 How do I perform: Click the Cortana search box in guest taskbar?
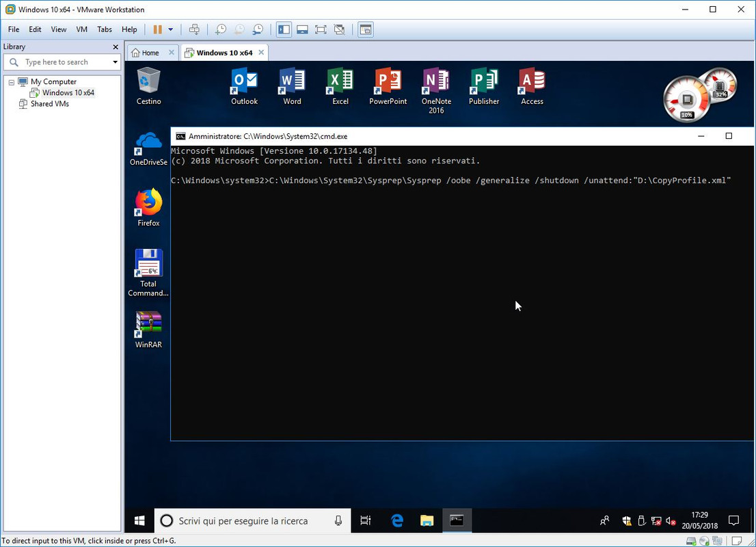click(252, 520)
